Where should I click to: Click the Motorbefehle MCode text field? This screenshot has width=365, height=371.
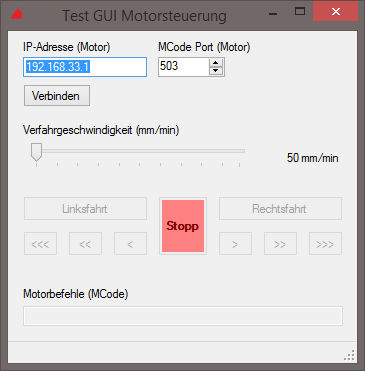point(183,316)
